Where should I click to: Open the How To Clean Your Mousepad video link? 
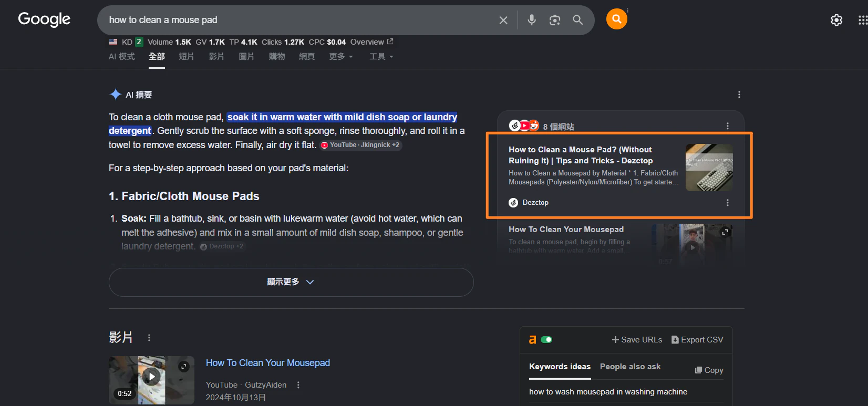pos(268,363)
